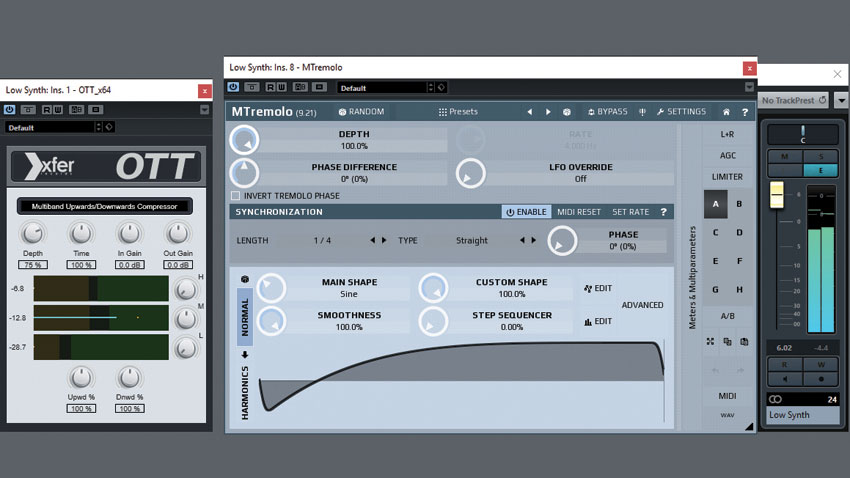The width and height of the screenshot is (850, 478).
Task: Select next sync TYPE with right arrow
Action: tap(534, 240)
